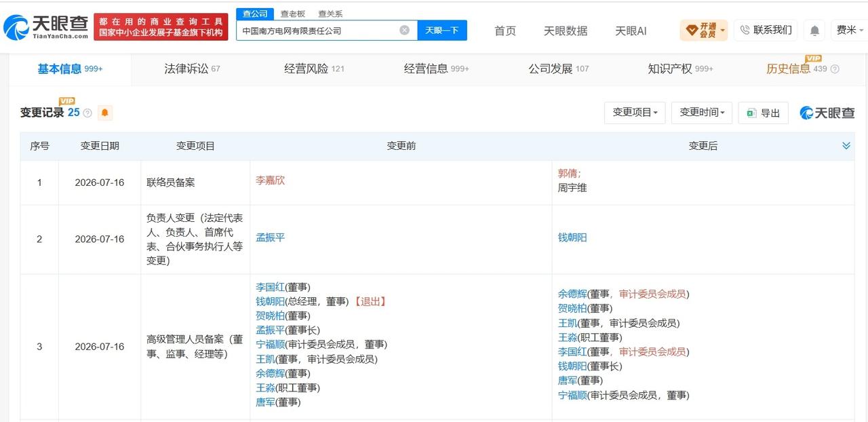Switch to the 查公司 search tab
The height and width of the screenshot is (422, 868).
255,14
